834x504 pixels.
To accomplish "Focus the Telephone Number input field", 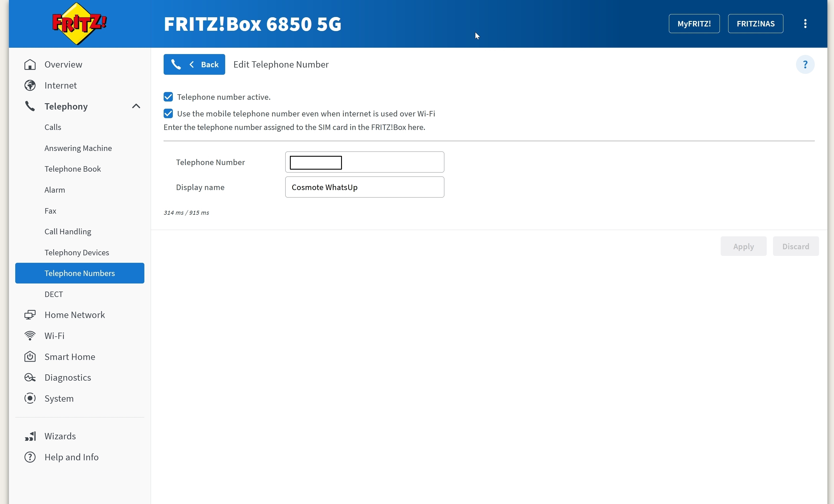I will coord(365,162).
